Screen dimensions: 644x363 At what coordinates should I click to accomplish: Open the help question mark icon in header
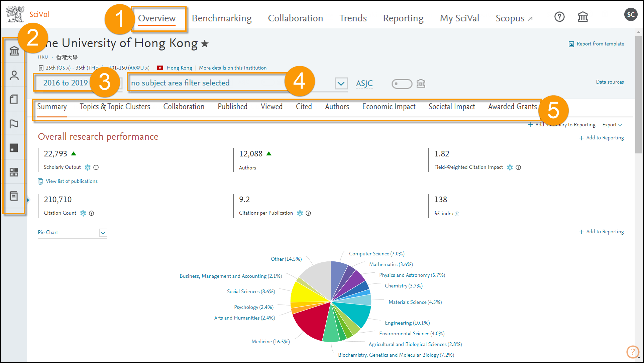559,17
